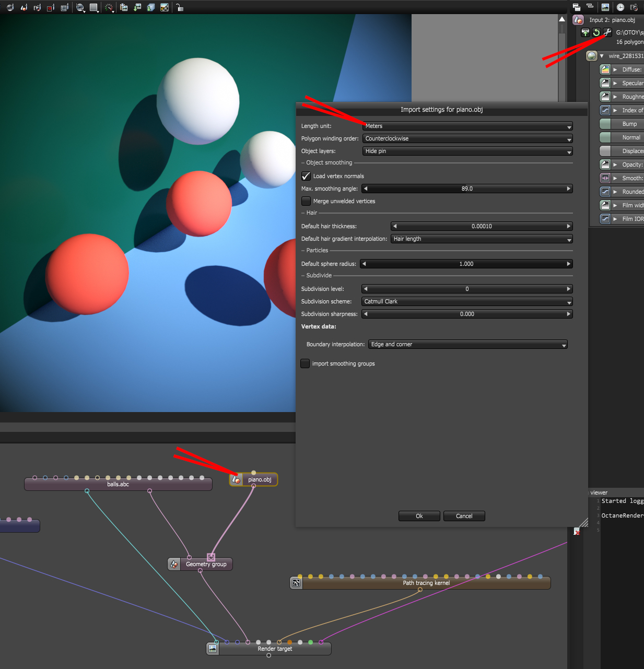Click the viewport lock padlock icon
Image resolution: width=644 pixels, height=669 pixels.
click(179, 7)
